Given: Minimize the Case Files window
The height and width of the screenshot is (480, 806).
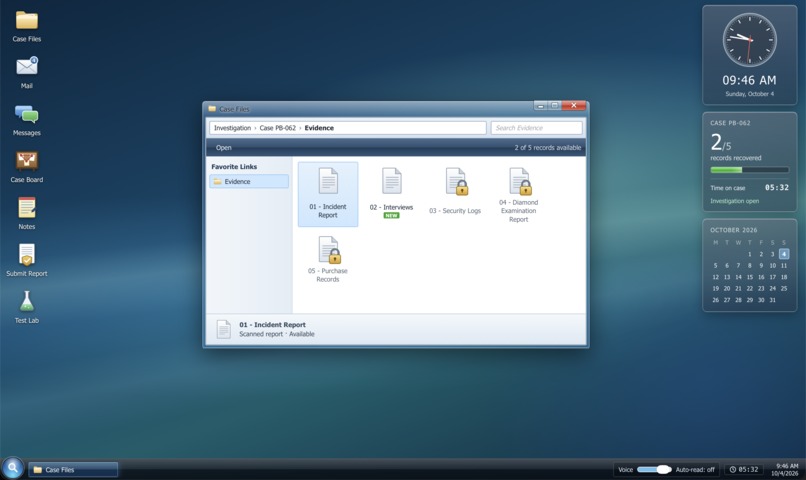Looking at the screenshot, I should [540, 105].
